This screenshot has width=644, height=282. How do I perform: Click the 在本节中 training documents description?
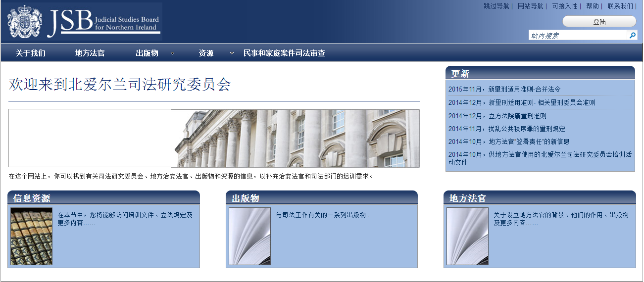coord(125,219)
